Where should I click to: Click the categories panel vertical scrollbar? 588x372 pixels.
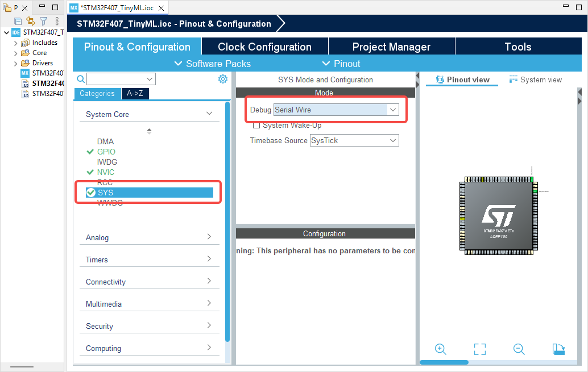pyautogui.click(x=227, y=221)
